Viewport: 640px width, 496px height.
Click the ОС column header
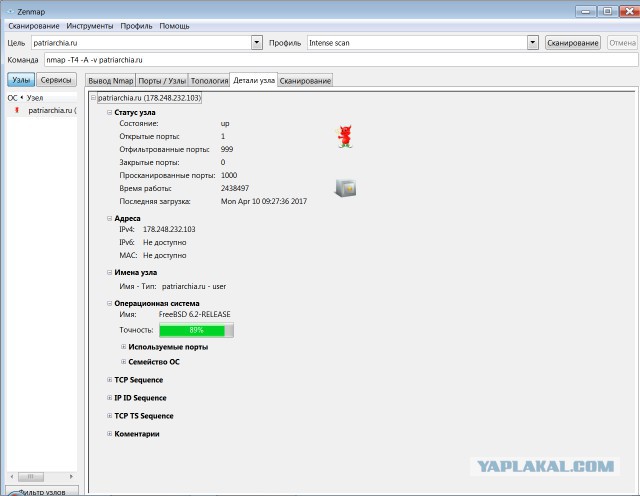click(13, 98)
